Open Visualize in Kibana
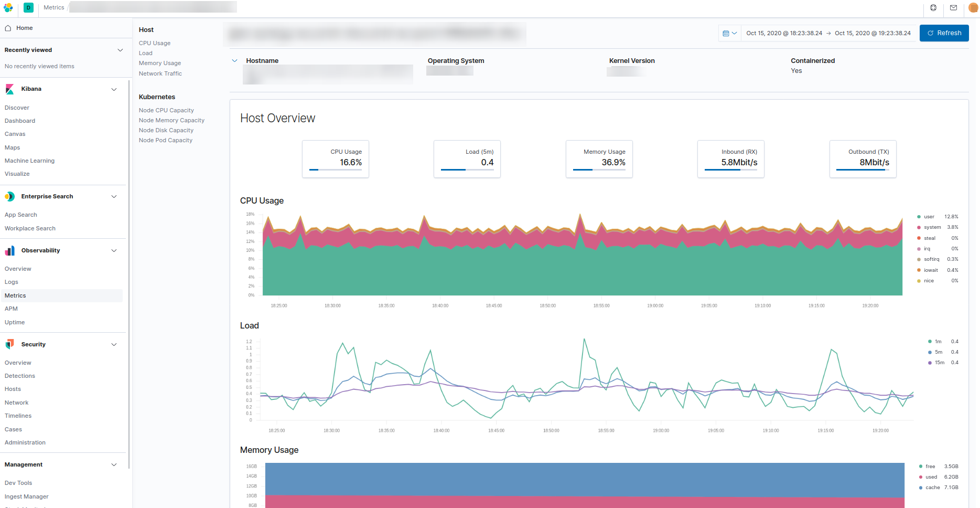 (17, 174)
